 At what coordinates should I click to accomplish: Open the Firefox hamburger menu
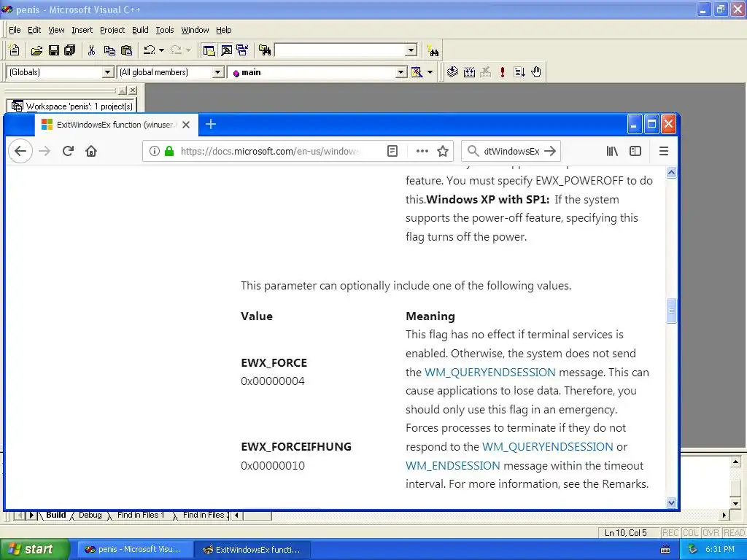[x=664, y=151]
